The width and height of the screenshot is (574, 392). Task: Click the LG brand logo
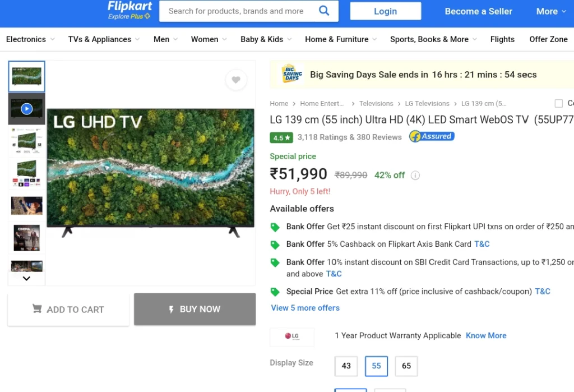point(291,336)
